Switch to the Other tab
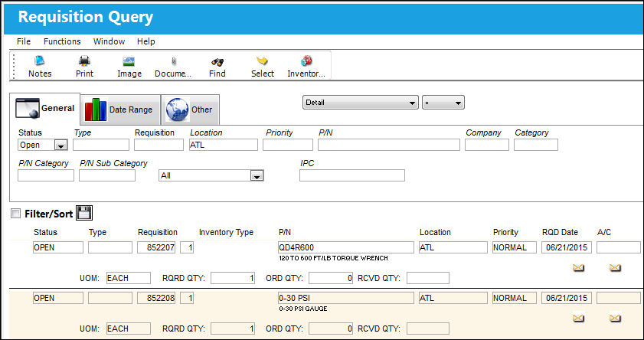 tap(191, 110)
